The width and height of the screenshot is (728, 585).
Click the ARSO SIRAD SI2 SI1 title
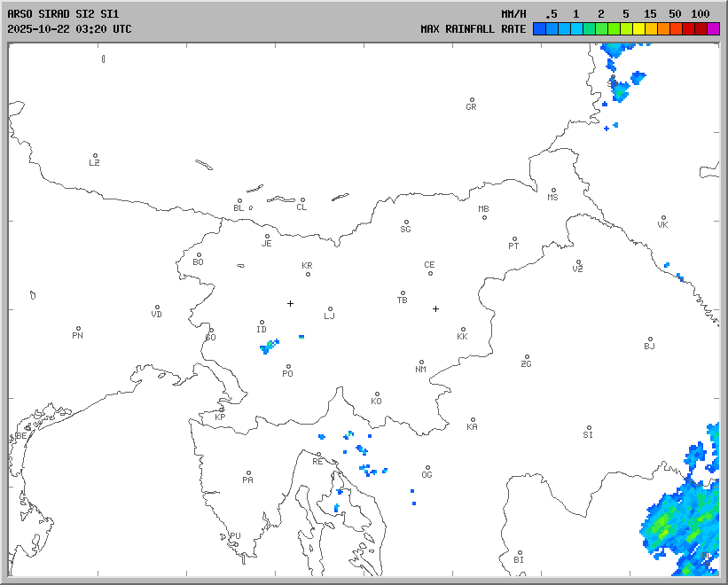coord(62,14)
